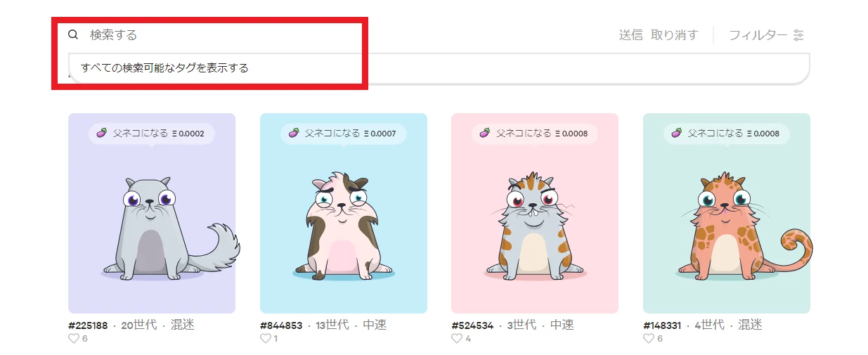Select すべての検索可能なタグを表示する suggestion
Image resolution: width=868 pixels, height=355 pixels.
[x=164, y=68]
